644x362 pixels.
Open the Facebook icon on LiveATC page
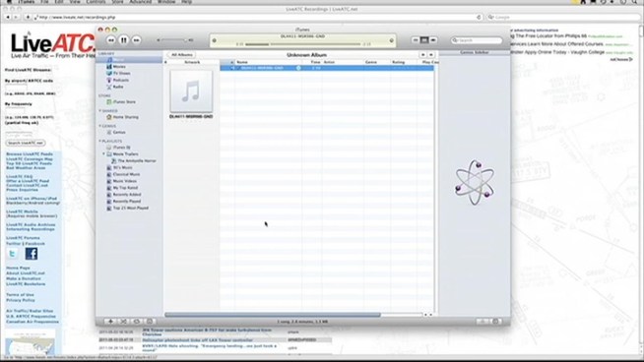coord(32,254)
